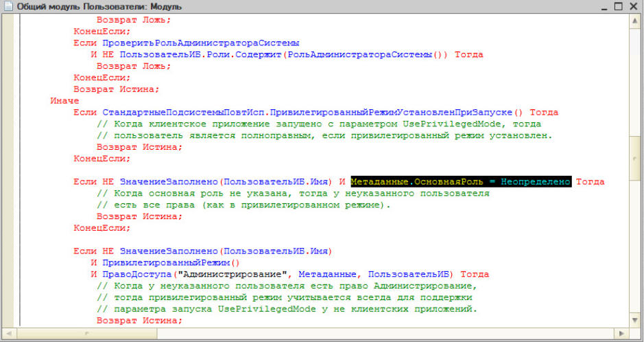Close the Пользователи module window
Viewport: 644px width, 342px height.
click(x=634, y=6)
